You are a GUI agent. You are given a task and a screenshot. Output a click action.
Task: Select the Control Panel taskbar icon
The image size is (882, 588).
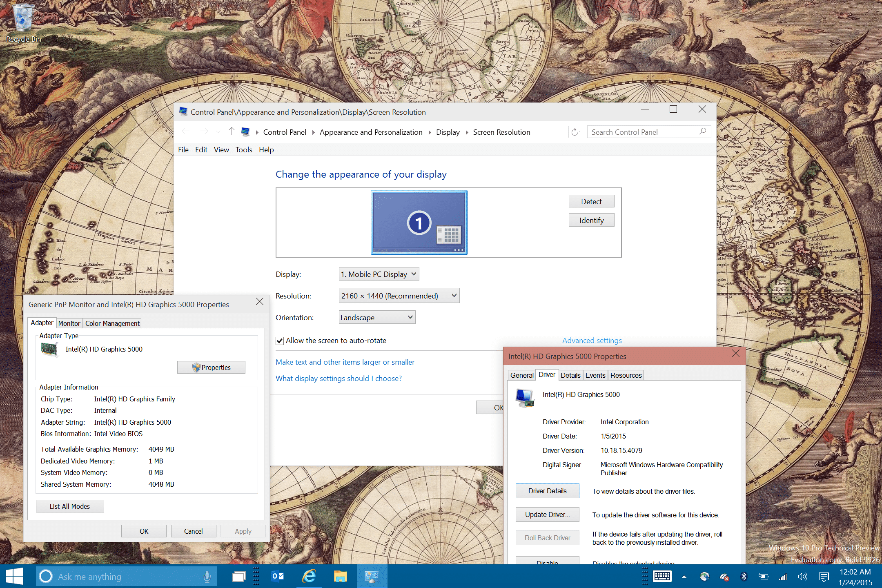(x=372, y=576)
